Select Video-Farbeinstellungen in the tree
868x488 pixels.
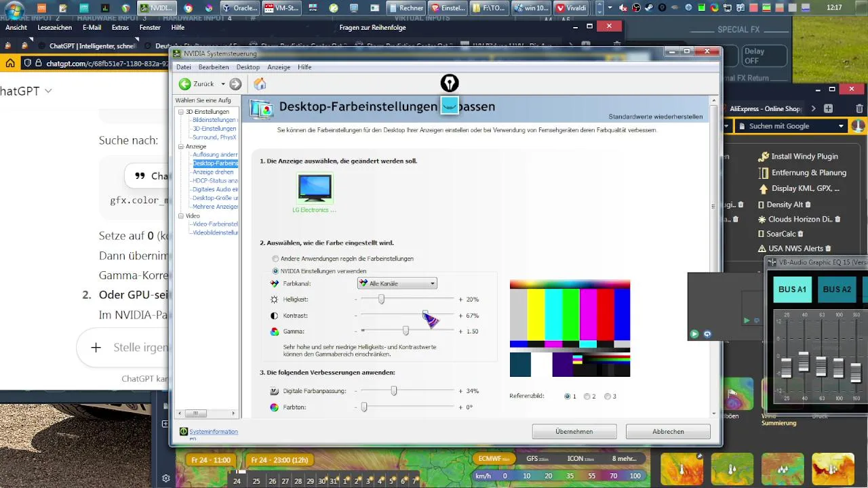[215, 224]
